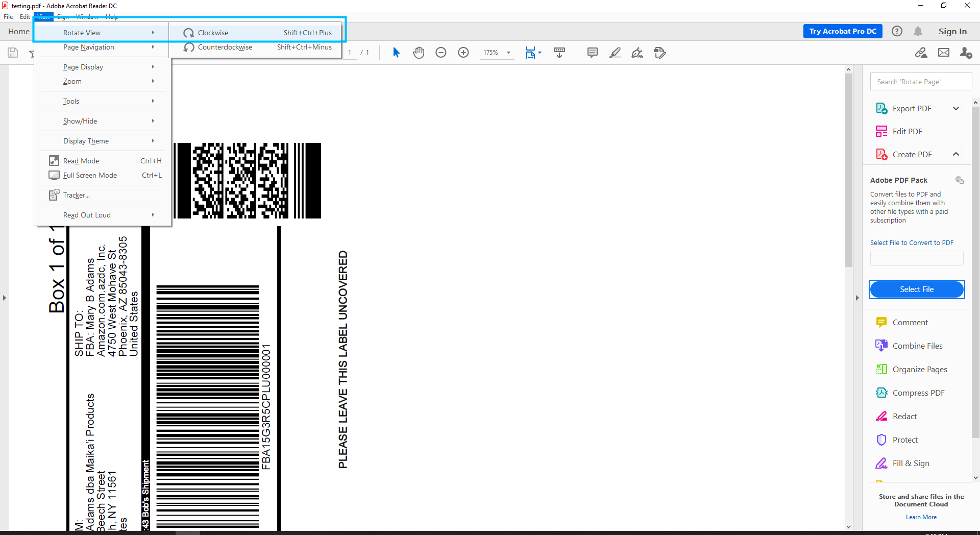Image resolution: width=980 pixels, height=535 pixels.
Task: Open Help question mark icon
Action: coord(897,31)
